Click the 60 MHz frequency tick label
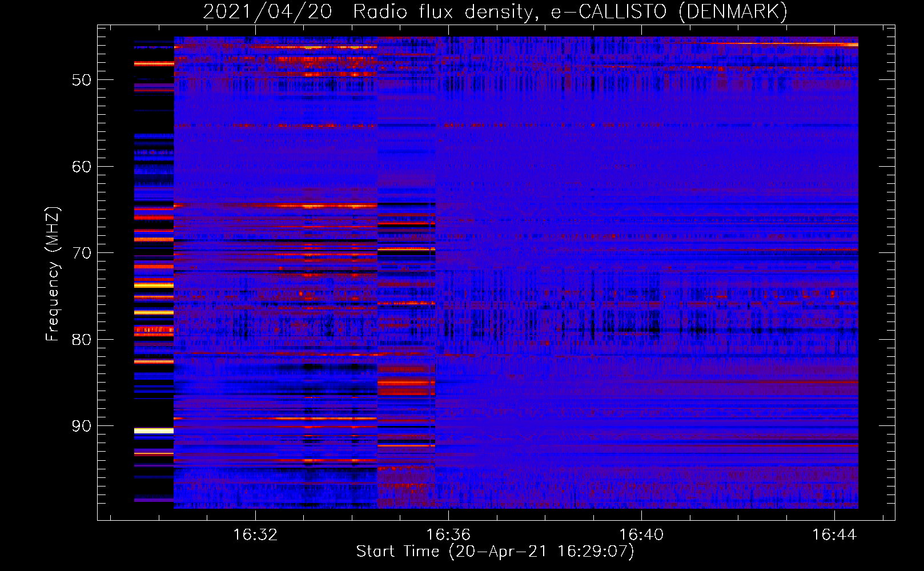924x571 pixels. tap(82, 167)
